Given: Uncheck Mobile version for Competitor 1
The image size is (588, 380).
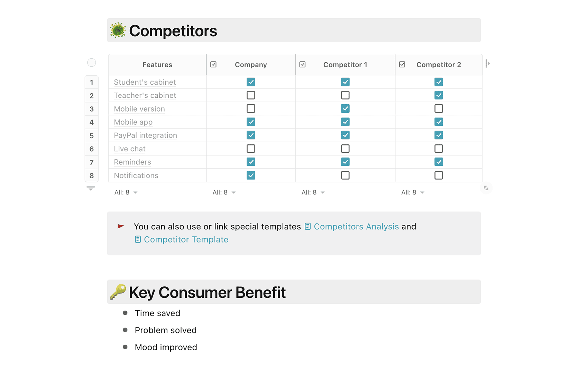Looking at the screenshot, I should 345,108.
